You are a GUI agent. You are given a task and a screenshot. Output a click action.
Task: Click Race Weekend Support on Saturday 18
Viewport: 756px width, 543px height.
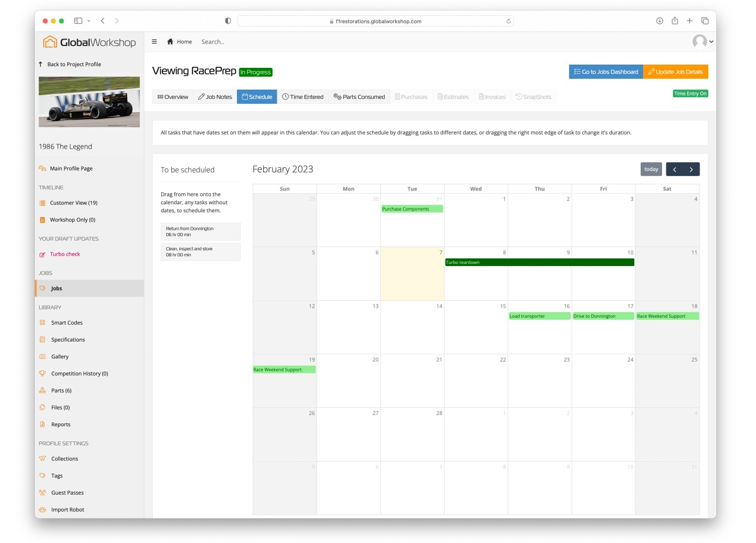[667, 316]
